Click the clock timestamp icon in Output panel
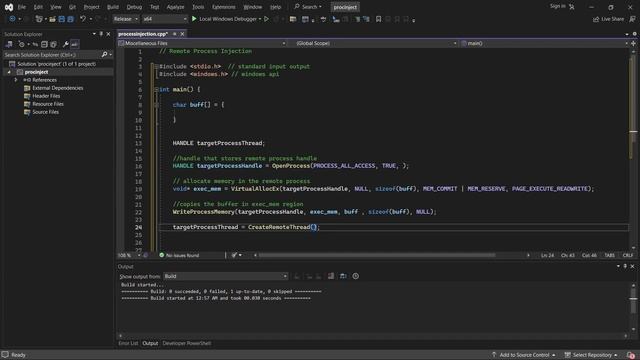 click(356, 276)
